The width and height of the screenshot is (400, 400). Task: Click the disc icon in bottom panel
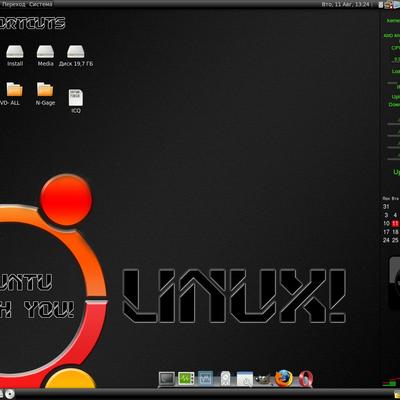pyautogui.click(x=10, y=394)
